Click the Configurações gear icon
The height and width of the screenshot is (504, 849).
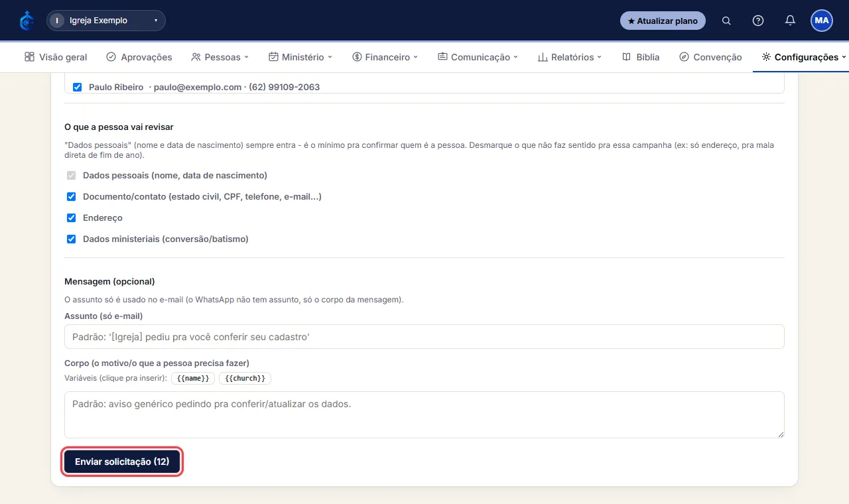[x=766, y=57]
